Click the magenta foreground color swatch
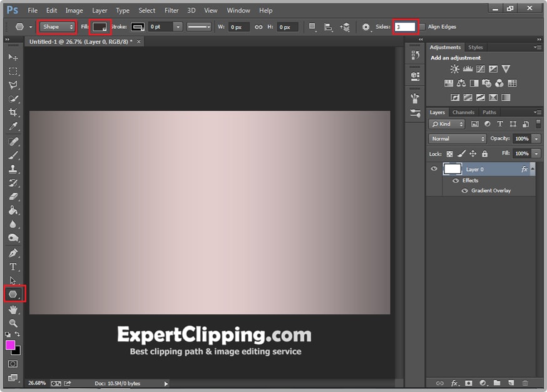 coord(11,345)
